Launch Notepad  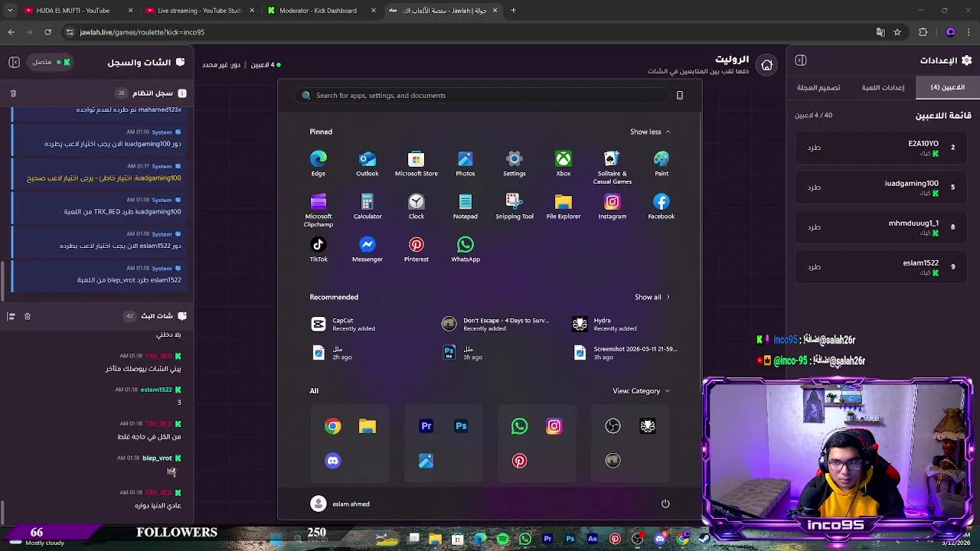click(465, 206)
